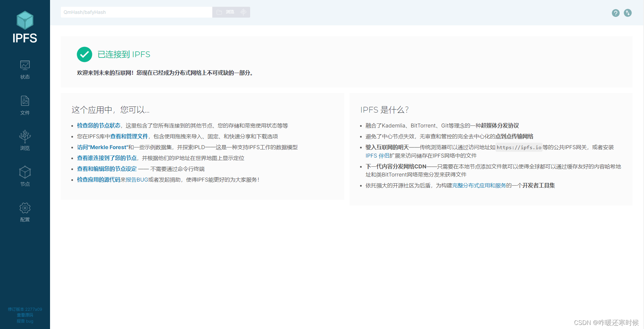The height and width of the screenshot is (329, 644).
Task: Click the help question mark icon
Action: click(x=616, y=13)
